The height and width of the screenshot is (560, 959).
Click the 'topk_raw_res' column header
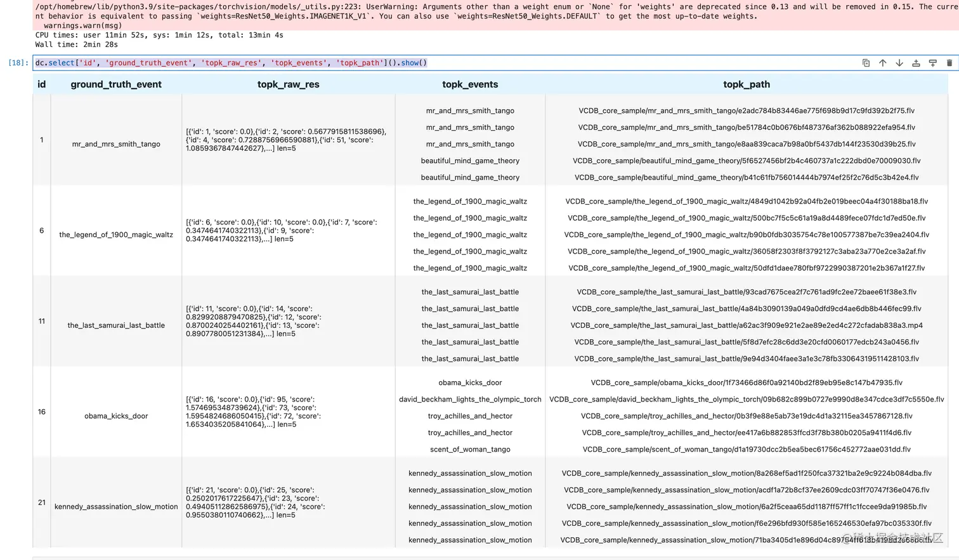(289, 84)
